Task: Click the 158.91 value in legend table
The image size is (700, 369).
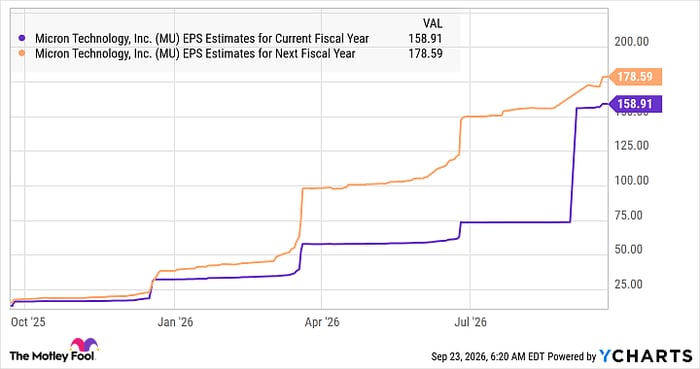Action: coord(425,39)
